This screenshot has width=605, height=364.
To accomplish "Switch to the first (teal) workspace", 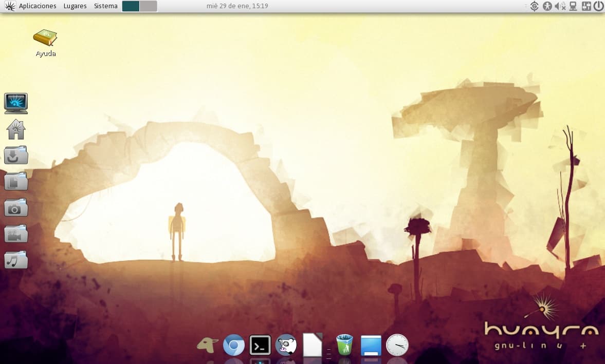I will [131, 6].
